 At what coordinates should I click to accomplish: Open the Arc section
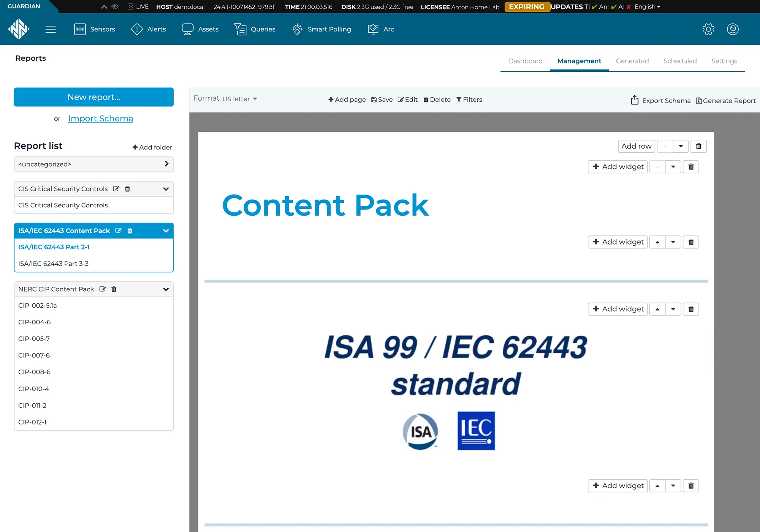coord(381,29)
